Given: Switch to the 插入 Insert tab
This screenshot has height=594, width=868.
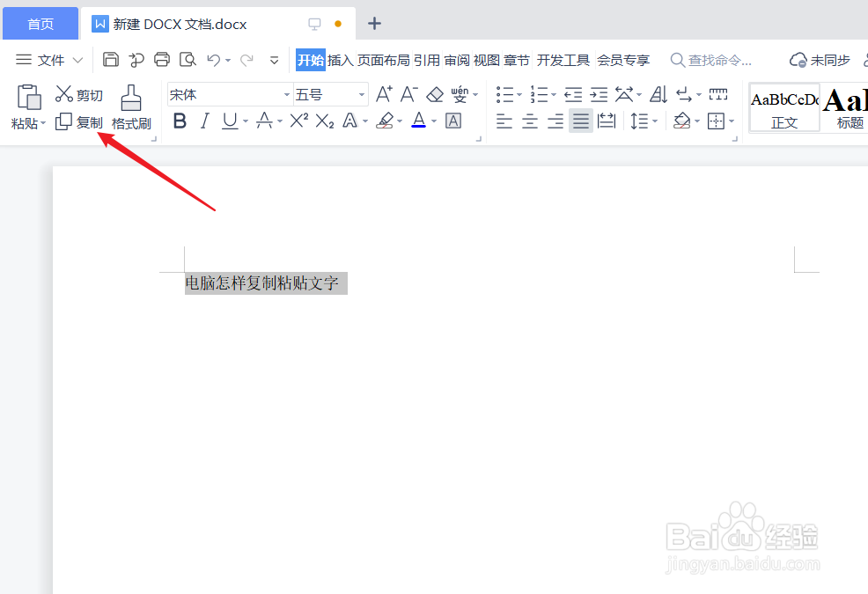Looking at the screenshot, I should 341,60.
